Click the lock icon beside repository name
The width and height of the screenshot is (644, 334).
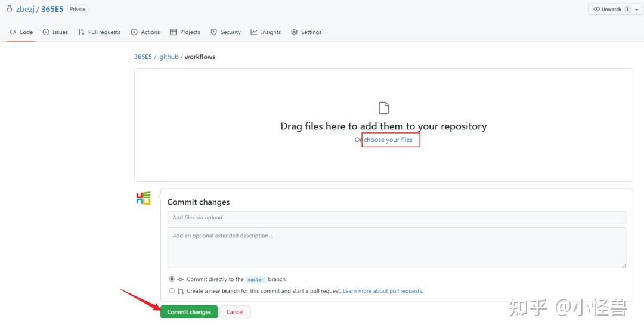10,9
